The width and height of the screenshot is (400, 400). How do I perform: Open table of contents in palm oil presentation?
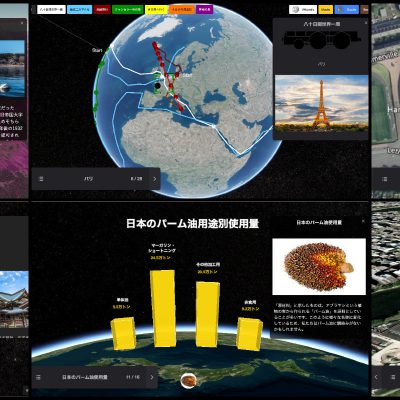click(38, 377)
